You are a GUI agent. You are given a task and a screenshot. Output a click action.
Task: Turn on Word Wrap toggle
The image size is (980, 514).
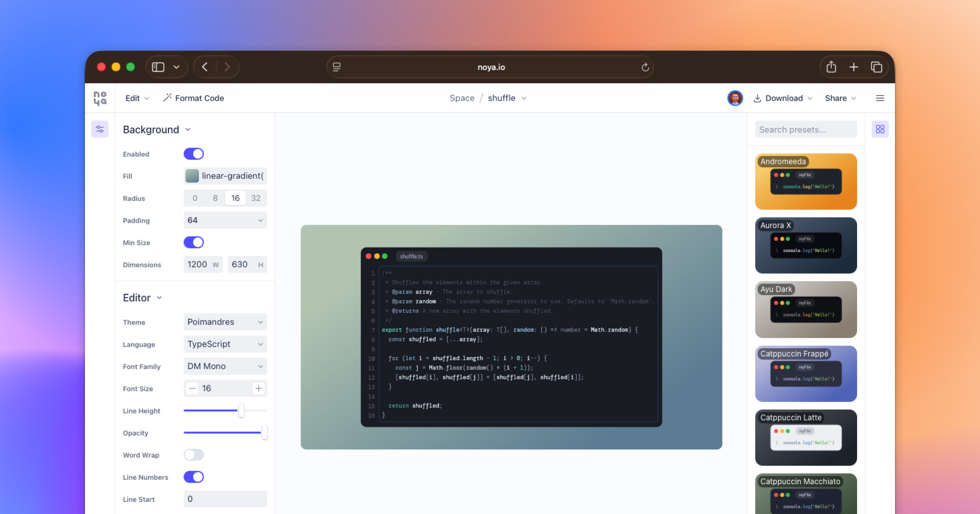tap(194, 455)
